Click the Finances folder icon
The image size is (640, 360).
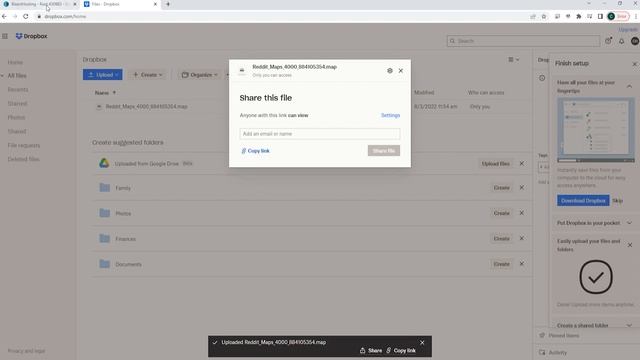coord(104,238)
